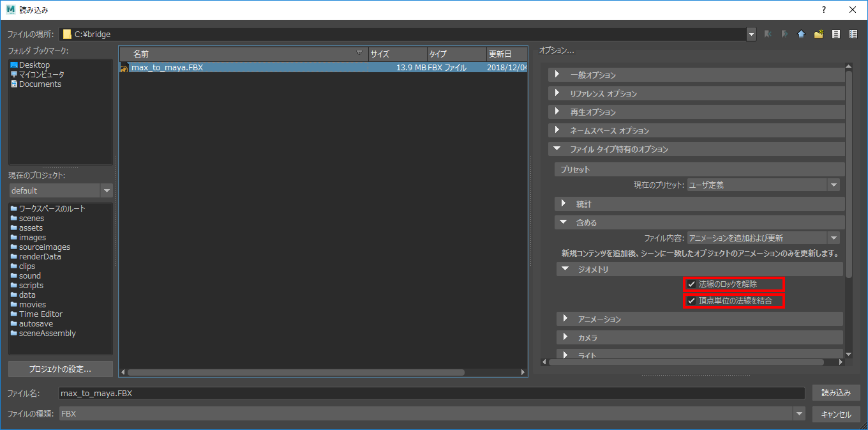
Task: Toggle 頂点単位の法線を結合 checkbox
Action: tap(691, 300)
